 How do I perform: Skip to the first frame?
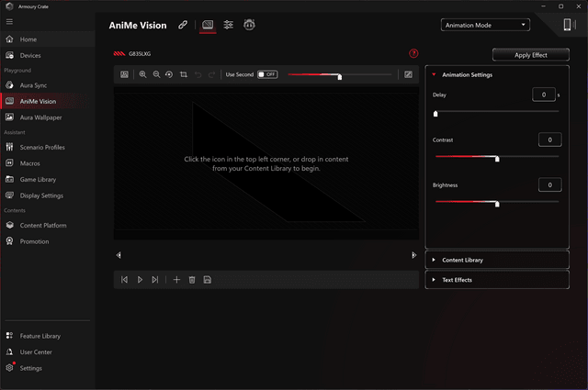[124, 280]
